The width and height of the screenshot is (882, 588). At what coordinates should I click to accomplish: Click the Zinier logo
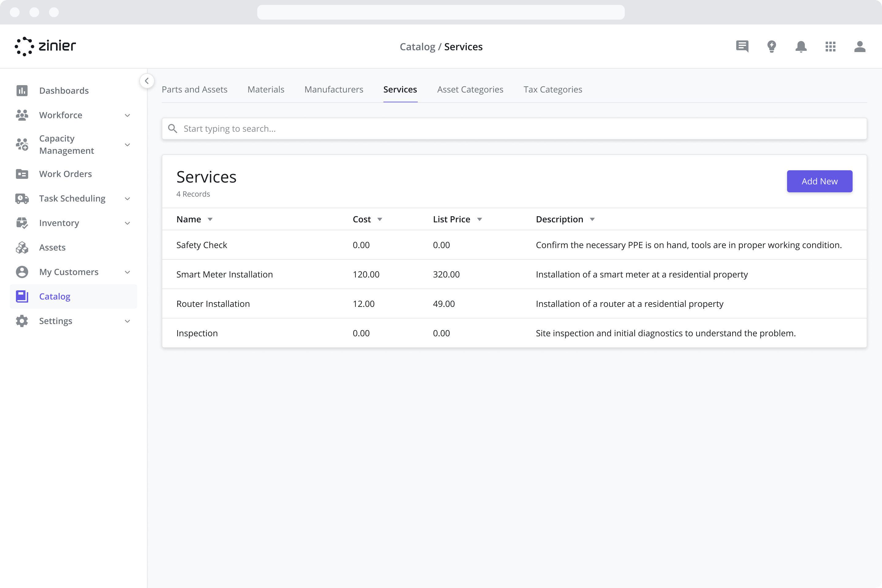[45, 46]
